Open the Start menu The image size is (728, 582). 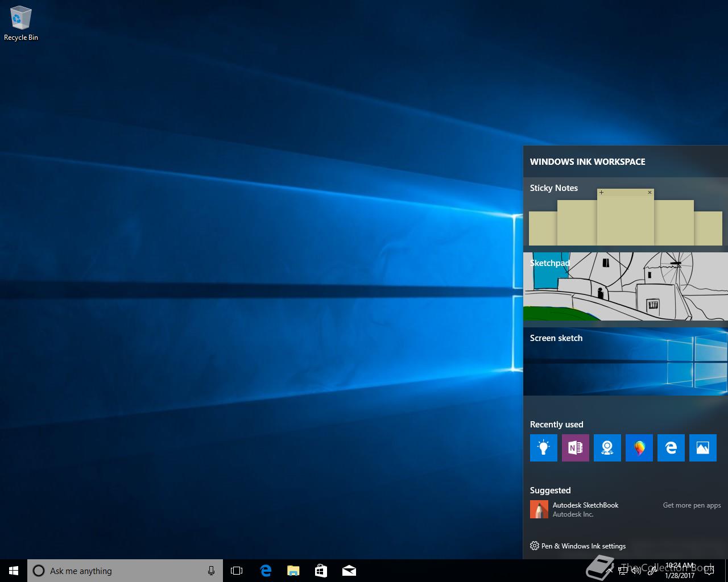(x=14, y=571)
